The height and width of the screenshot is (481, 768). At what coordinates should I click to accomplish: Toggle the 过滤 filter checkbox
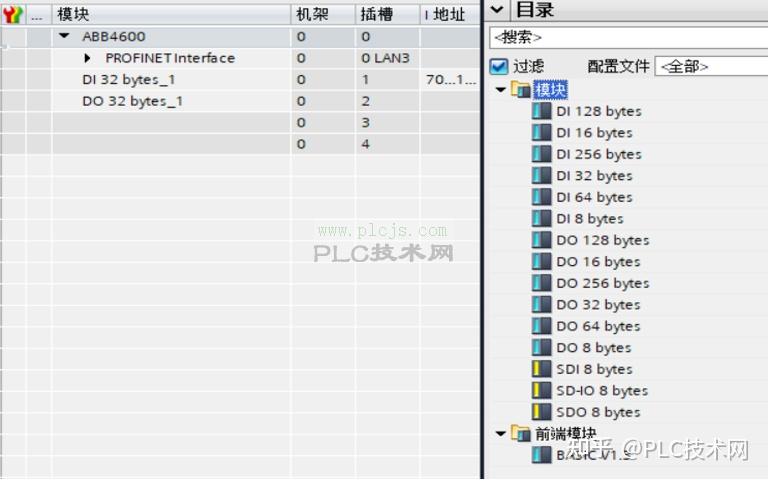click(x=499, y=66)
